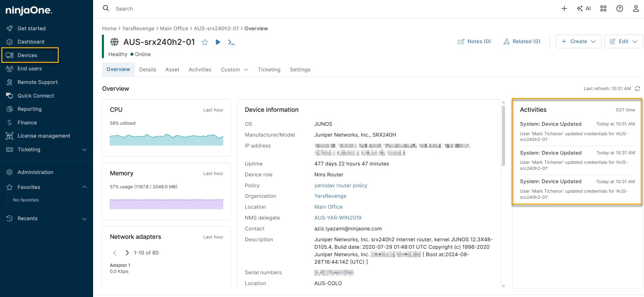Open the AI assistant in top bar

pyautogui.click(x=584, y=8)
